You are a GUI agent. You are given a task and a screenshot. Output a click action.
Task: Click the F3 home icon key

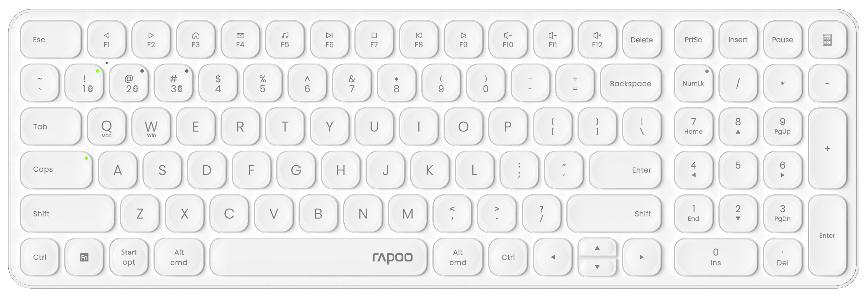click(196, 40)
